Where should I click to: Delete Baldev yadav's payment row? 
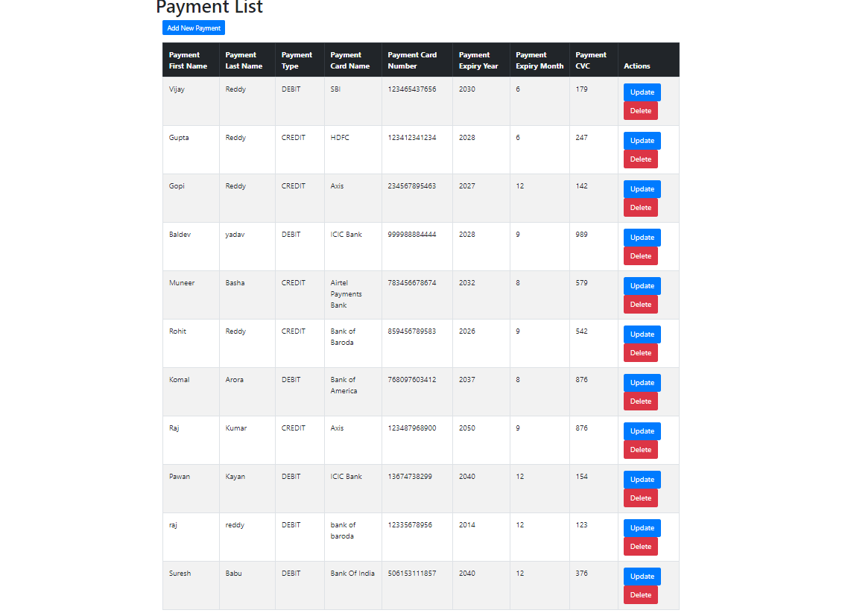click(640, 256)
